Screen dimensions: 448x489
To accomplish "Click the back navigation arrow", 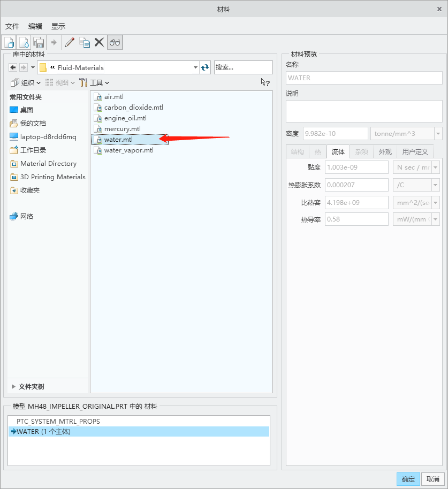I will pyautogui.click(x=13, y=67).
